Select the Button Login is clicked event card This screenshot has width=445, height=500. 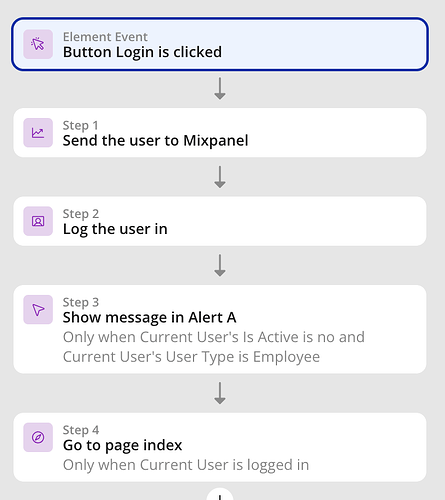pyautogui.click(x=220, y=44)
